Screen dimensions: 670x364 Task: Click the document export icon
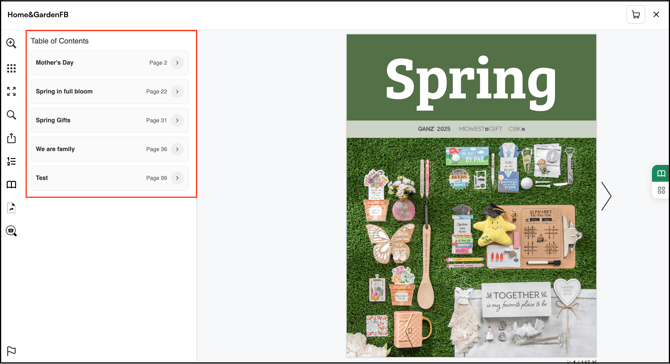tap(11, 208)
